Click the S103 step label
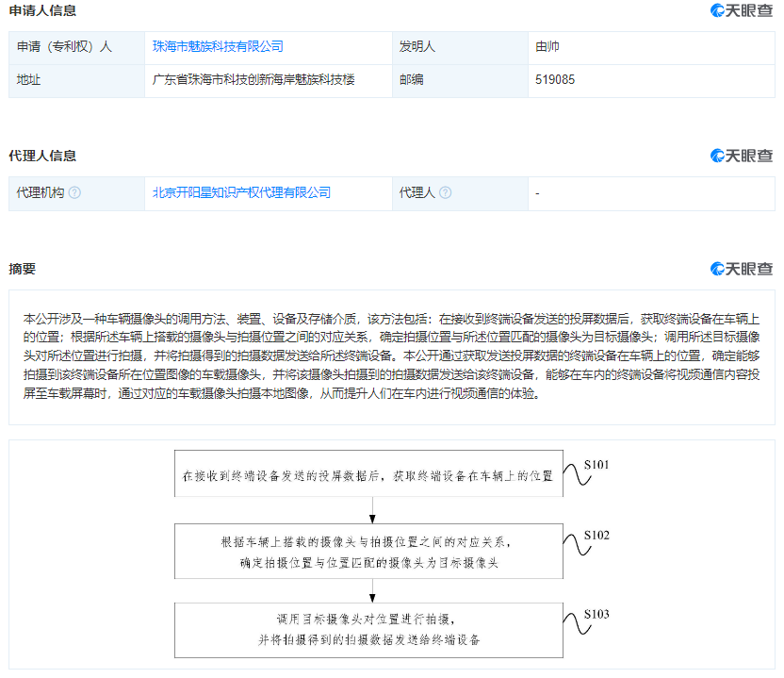The height and width of the screenshot is (678, 784). (x=596, y=615)
